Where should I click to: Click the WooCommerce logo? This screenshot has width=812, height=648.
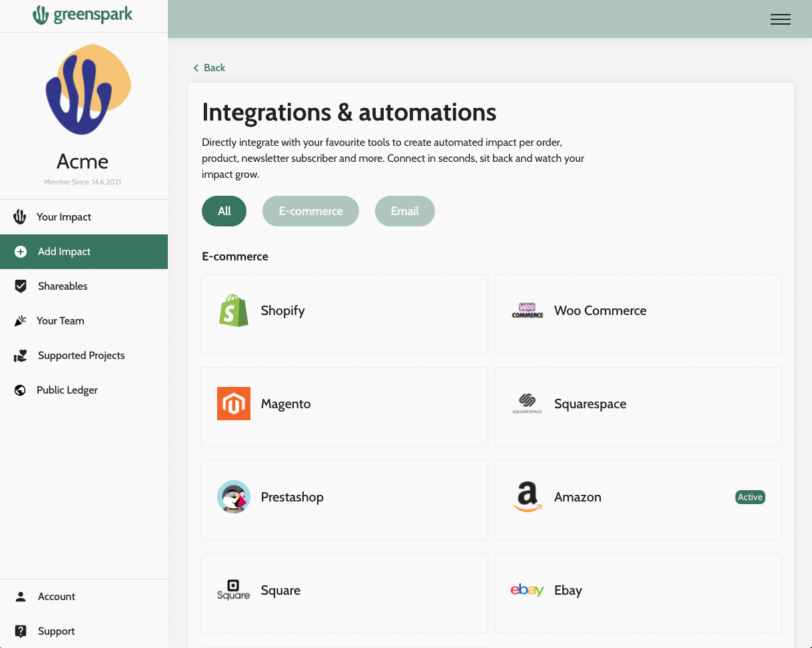(x=528, y=310)
